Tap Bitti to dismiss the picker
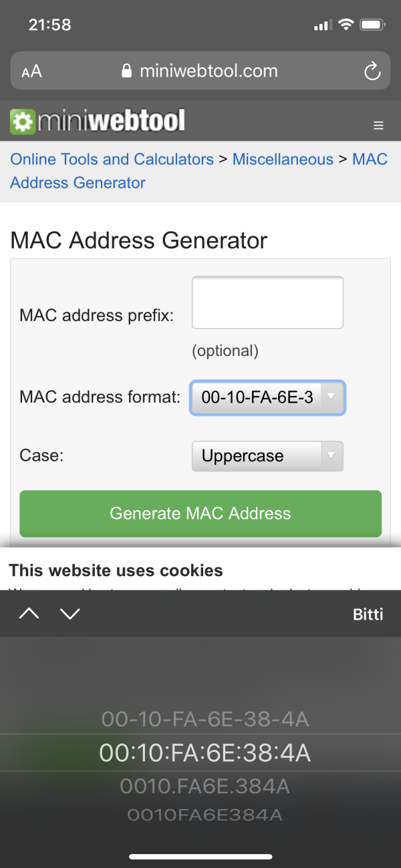 [x=368, y=614]
